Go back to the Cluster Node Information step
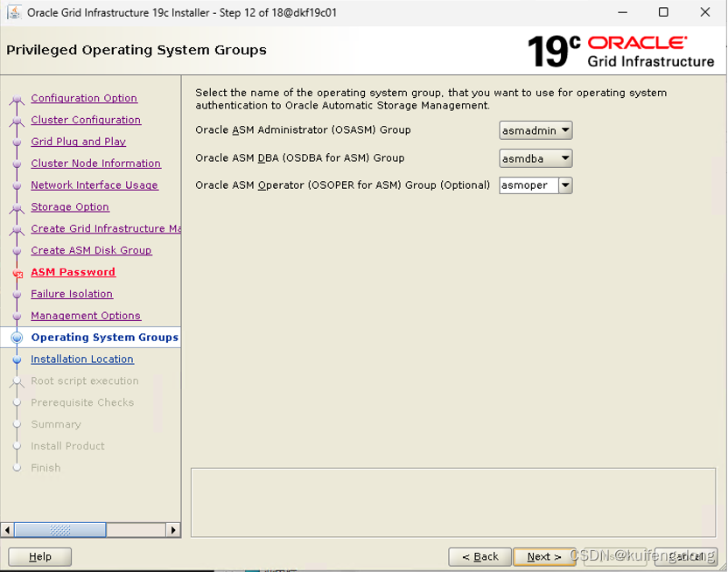Viewport: 728px width, 572px height. click(x=95, y=164)
